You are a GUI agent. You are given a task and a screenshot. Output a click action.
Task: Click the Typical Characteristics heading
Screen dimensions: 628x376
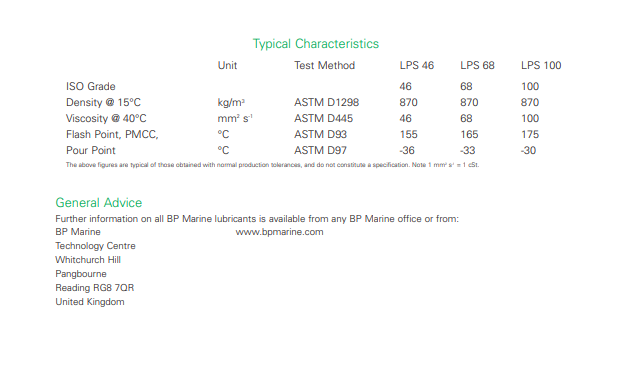(316, 44)
